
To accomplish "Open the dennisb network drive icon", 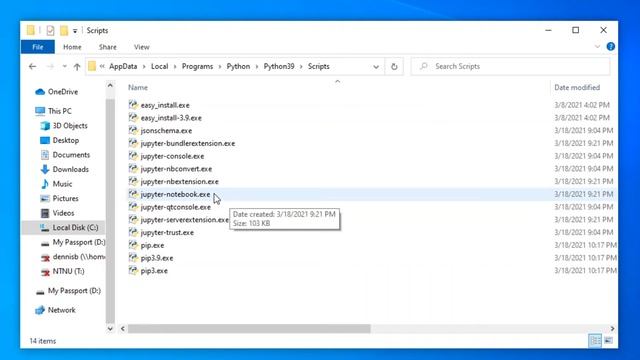I will pos(45,257).
